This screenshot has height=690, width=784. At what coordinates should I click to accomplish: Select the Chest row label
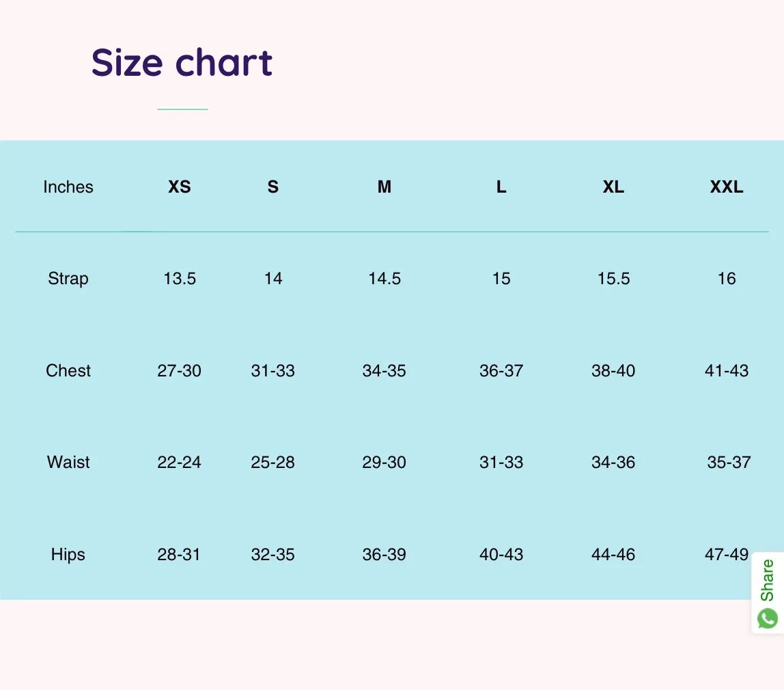pos(68,370)
